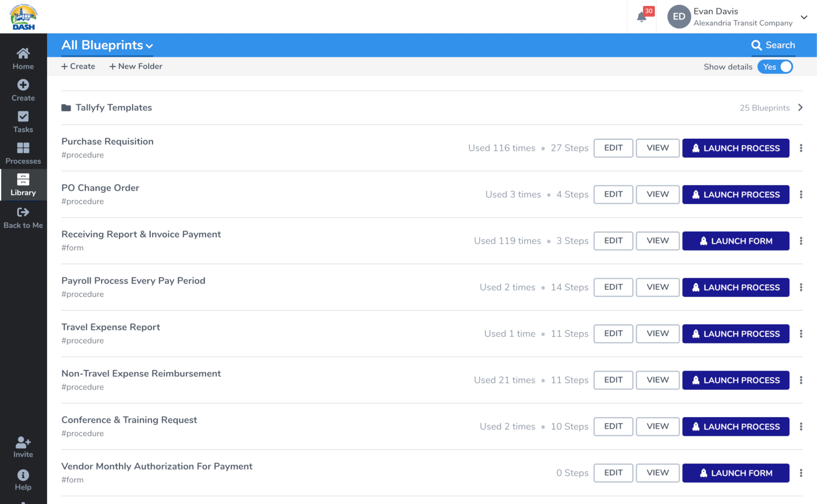This screenshot has width=817, height=504.
Task: Expand Tallyfy Templates folder chevron arrow
Action: coord(800,107)
